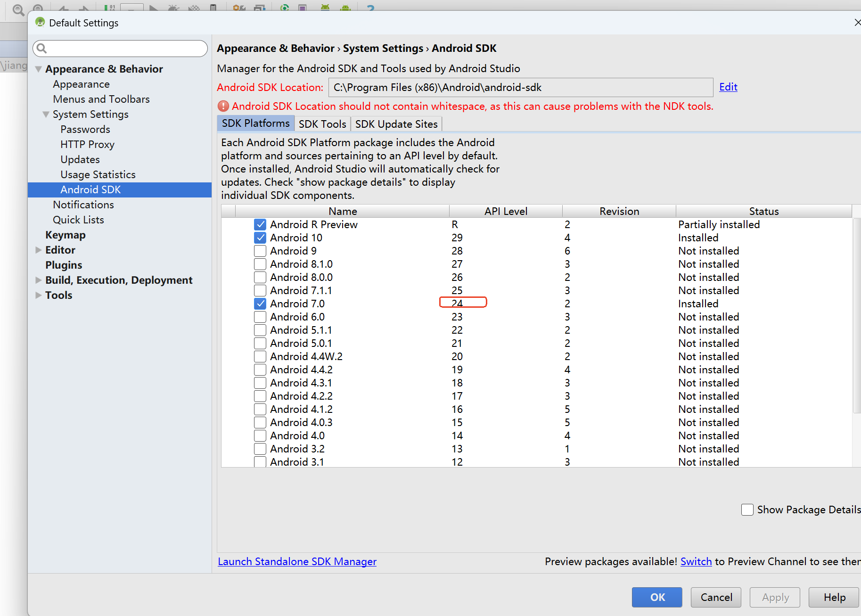Open Usage Statistics settings
Viewport: 861px width, 616px height.
pos(98,175)
